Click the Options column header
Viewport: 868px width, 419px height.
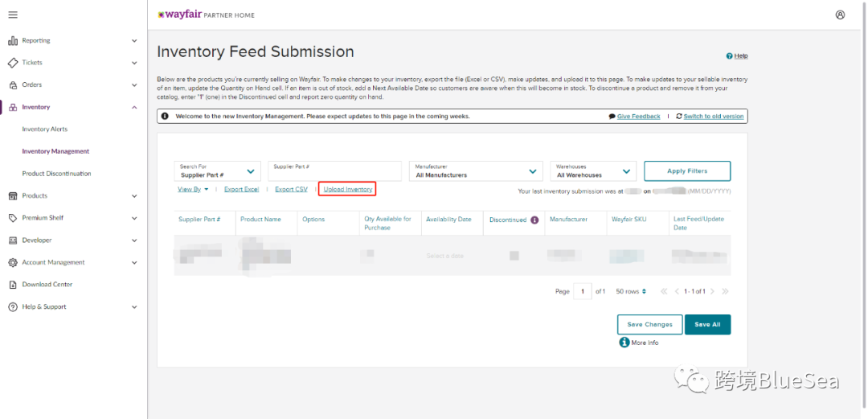313,220
